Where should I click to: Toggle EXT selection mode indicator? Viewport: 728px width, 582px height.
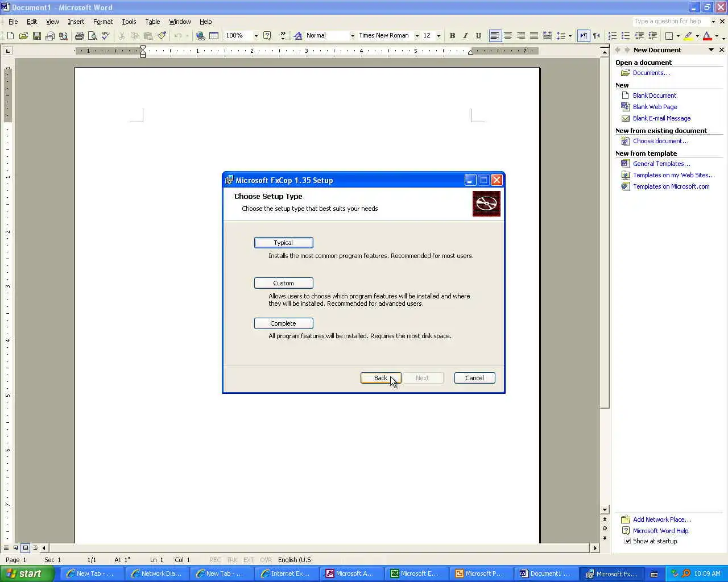coord(249,560)
